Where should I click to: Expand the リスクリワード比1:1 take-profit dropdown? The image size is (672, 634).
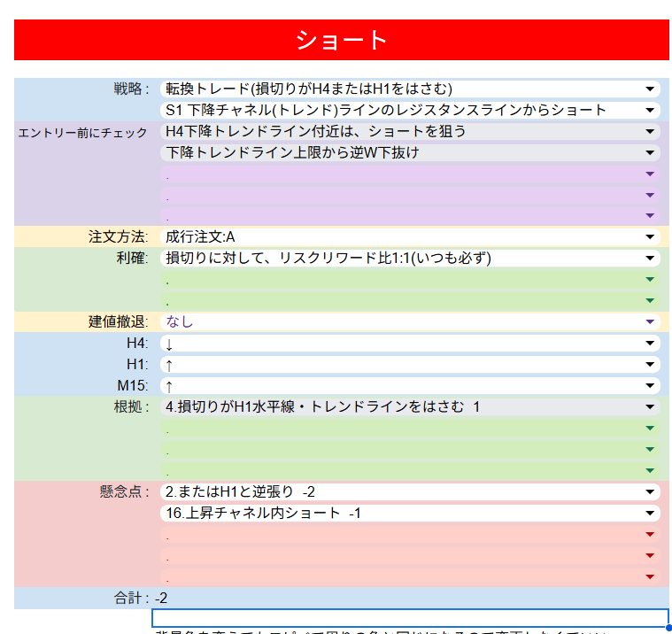650,259
